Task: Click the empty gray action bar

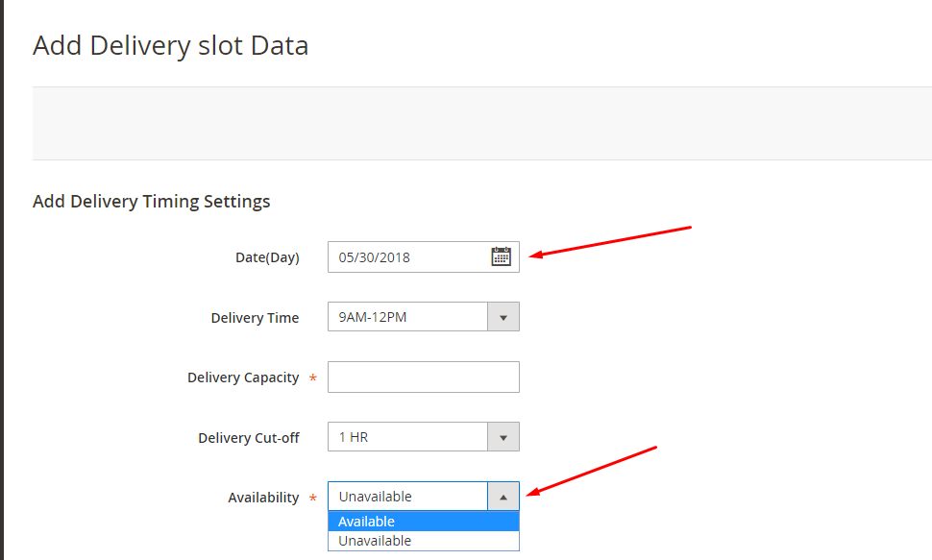Action: click(482, 123)
